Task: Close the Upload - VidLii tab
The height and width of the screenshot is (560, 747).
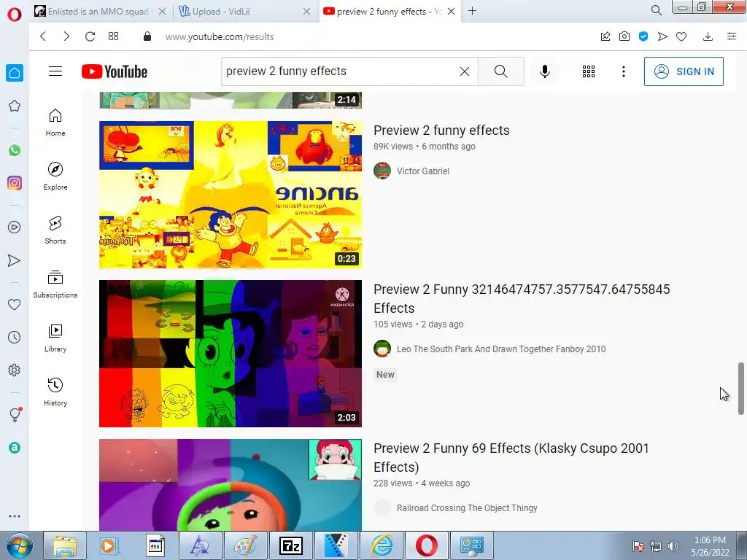Action: tap(307, 11)
